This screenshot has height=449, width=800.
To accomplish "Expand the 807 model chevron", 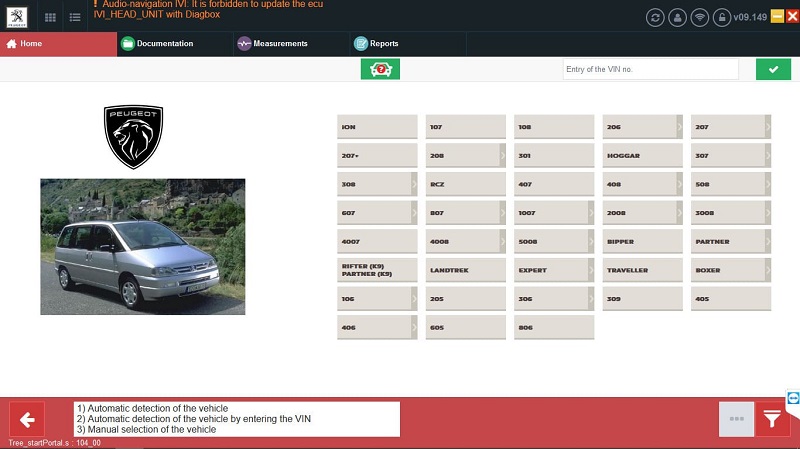I will [503, 213].
